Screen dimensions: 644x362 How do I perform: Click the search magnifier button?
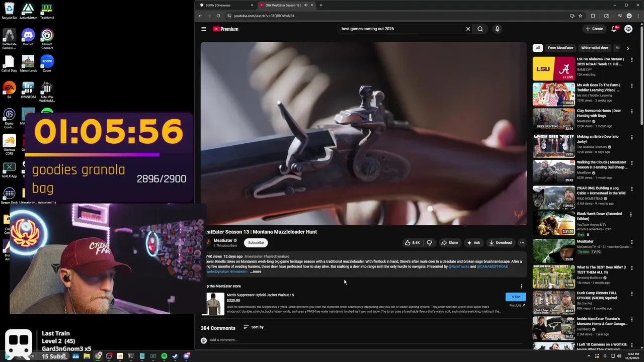pos(480,29)
